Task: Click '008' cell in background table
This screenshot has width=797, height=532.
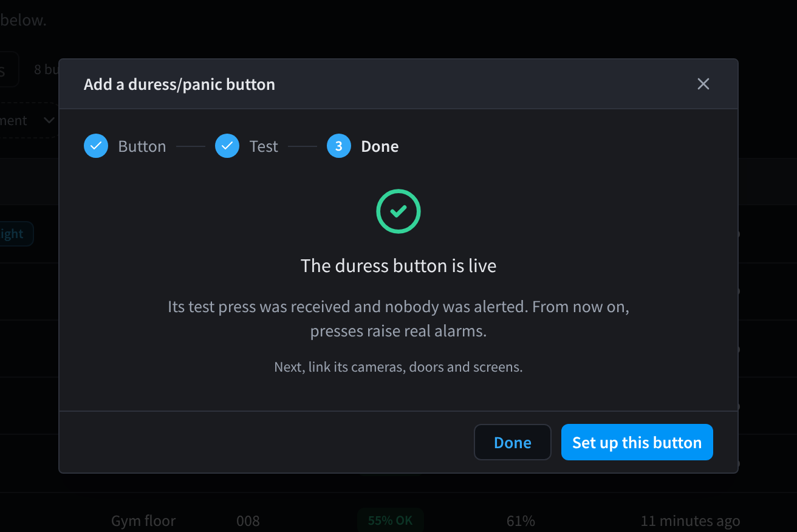Action: [248, 521]
